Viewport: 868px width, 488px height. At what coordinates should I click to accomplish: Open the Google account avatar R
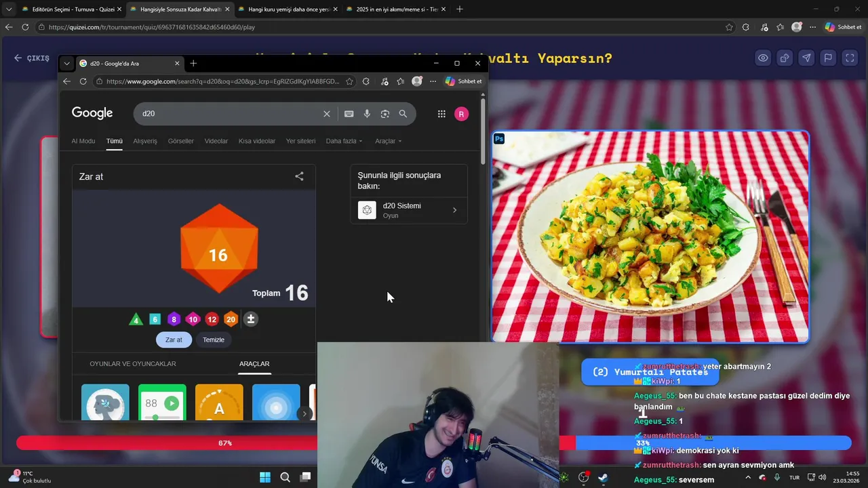click(x=461, y=114)
